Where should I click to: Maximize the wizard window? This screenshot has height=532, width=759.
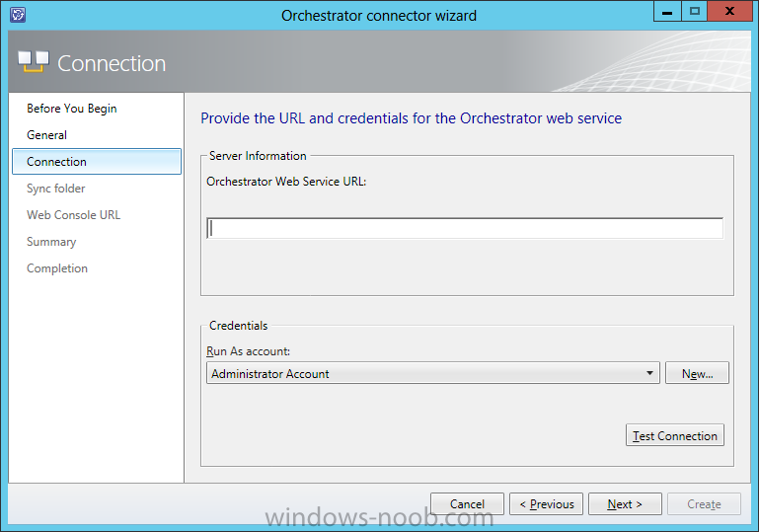694,12
